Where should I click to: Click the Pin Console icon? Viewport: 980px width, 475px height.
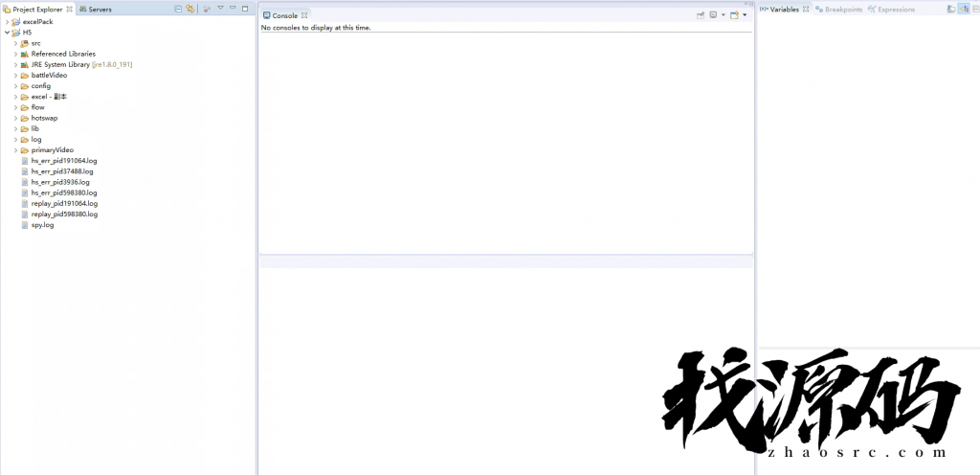[701, 15]
